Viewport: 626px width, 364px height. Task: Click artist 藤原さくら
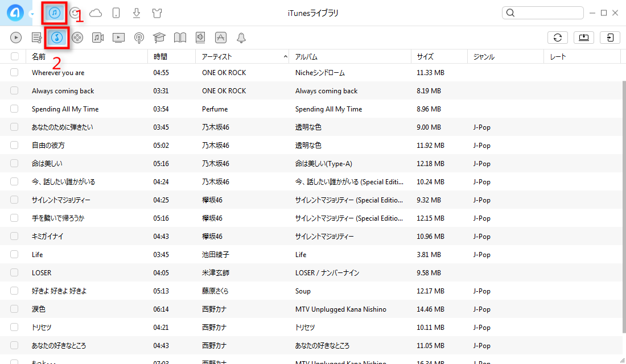pos(215,291)
